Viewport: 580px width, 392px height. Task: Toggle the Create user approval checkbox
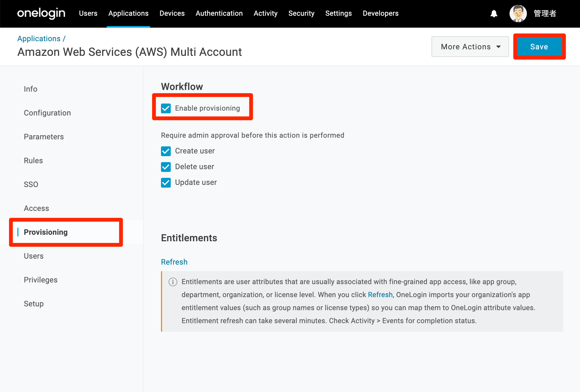point(166,151)
